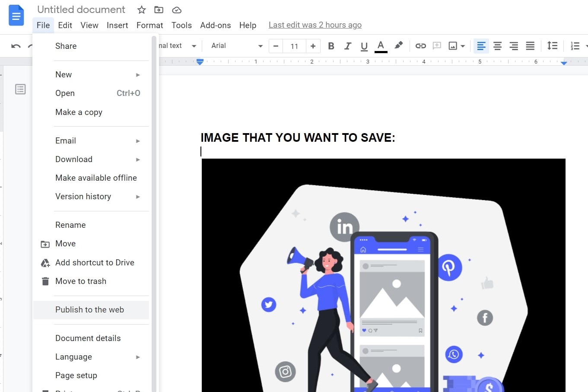Click the numbered list icon
The height and width of the screenshot is (392, 588).
click(x=575, y=46)
